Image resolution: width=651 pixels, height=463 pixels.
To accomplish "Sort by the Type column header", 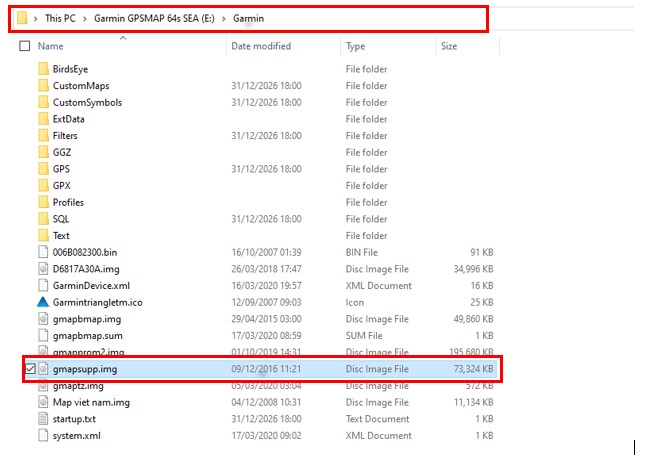I will (x=355, y=46).
